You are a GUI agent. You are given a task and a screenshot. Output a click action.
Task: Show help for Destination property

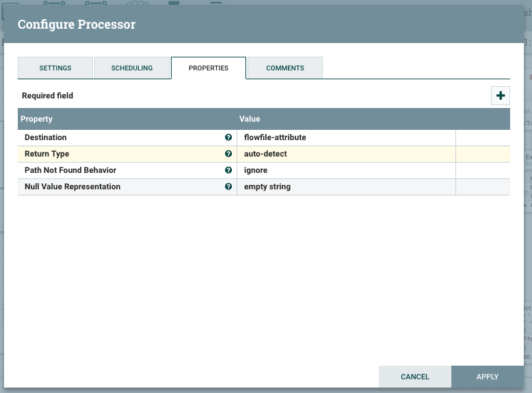[x=228, y=137]
